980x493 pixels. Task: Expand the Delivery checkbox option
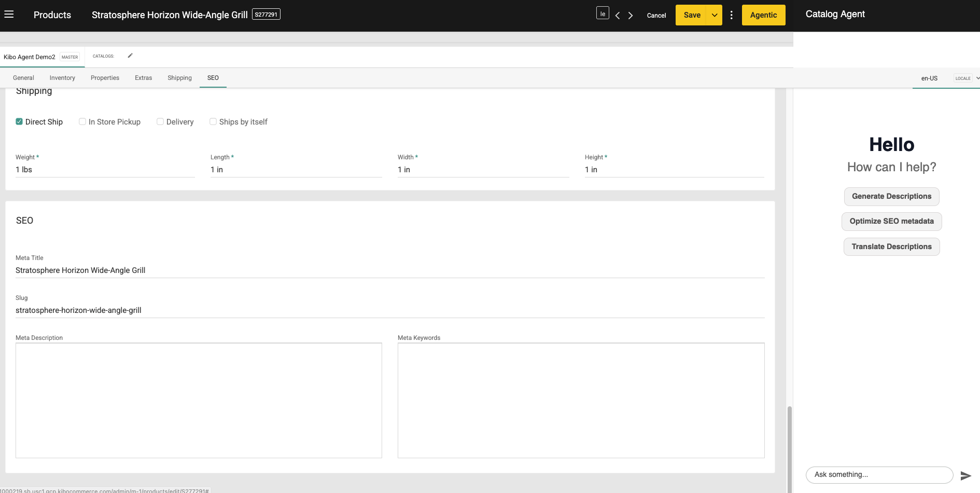[160, 121]
